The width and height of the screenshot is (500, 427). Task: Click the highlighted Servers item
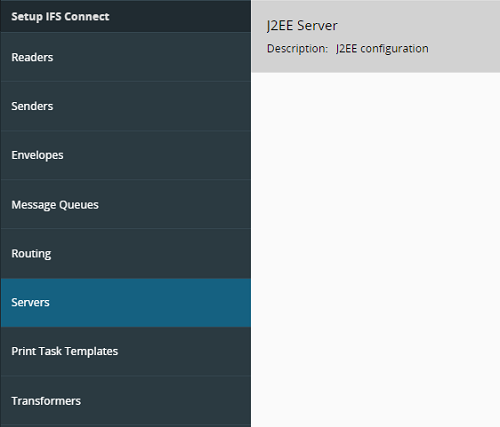click(126, 303)
